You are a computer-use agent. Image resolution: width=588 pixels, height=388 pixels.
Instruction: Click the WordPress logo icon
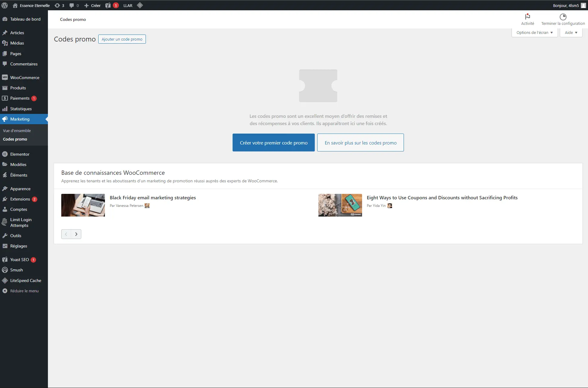click(x=5, y=5)
